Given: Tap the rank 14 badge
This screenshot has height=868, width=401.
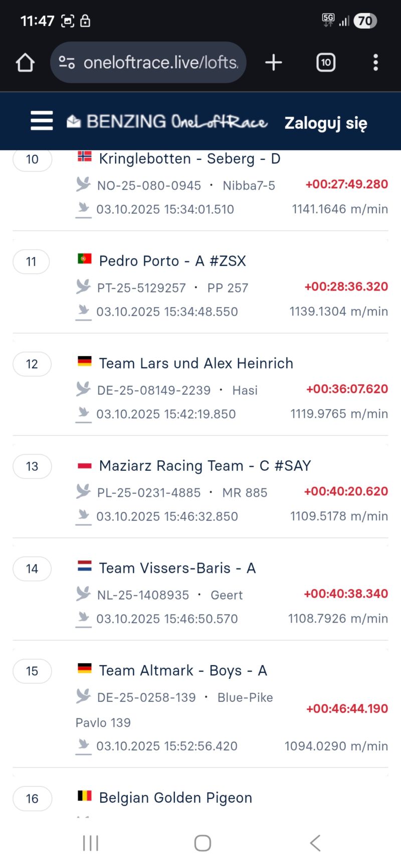Looking at the screenshot, I should (32, 568).
